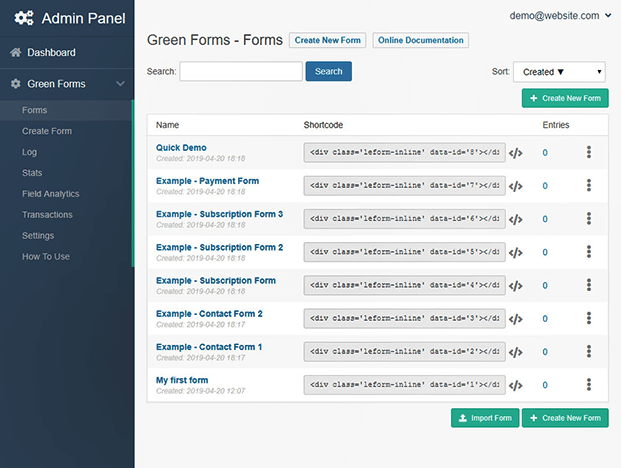
Task: Click entries count 0 for My first form
Action: tap(545, 386)
